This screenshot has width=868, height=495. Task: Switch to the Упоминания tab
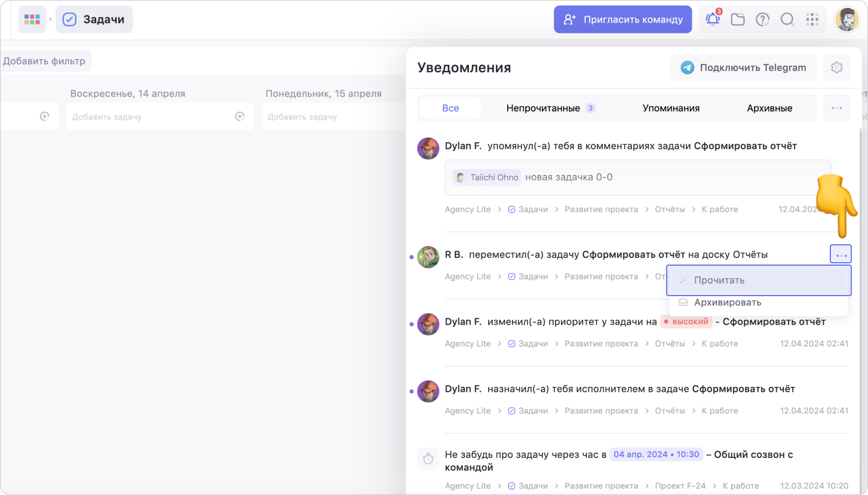tap(671, 108)
